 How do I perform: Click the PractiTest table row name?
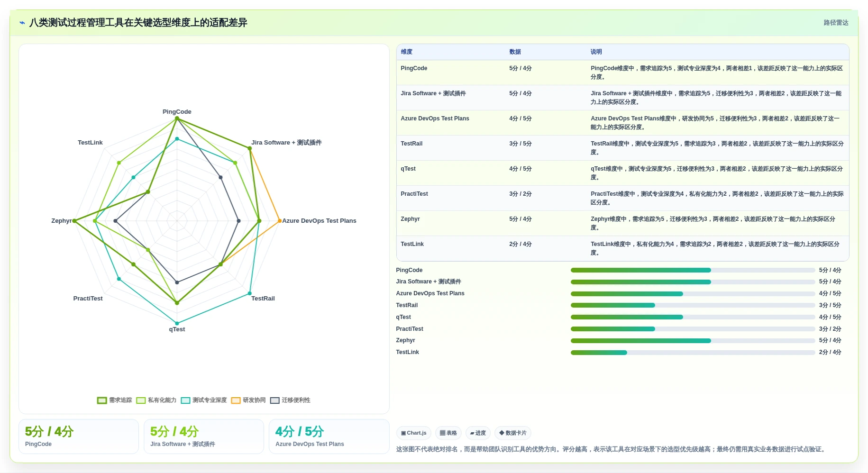414,194
